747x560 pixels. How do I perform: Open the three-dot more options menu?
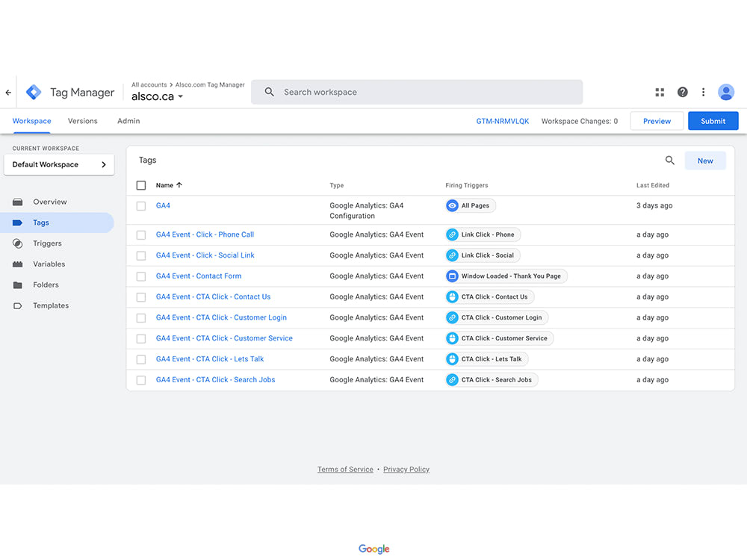coord(703,92)
